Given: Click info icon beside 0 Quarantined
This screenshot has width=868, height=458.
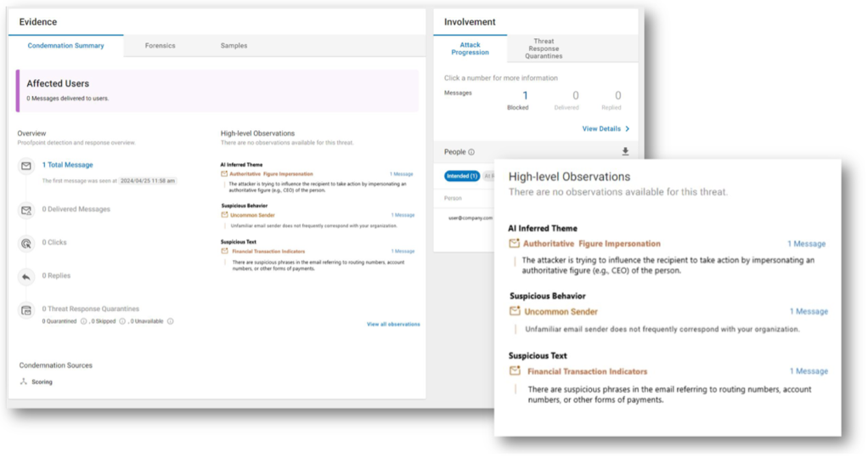Looking at the screenshot, I should click(x=83, y=321).
